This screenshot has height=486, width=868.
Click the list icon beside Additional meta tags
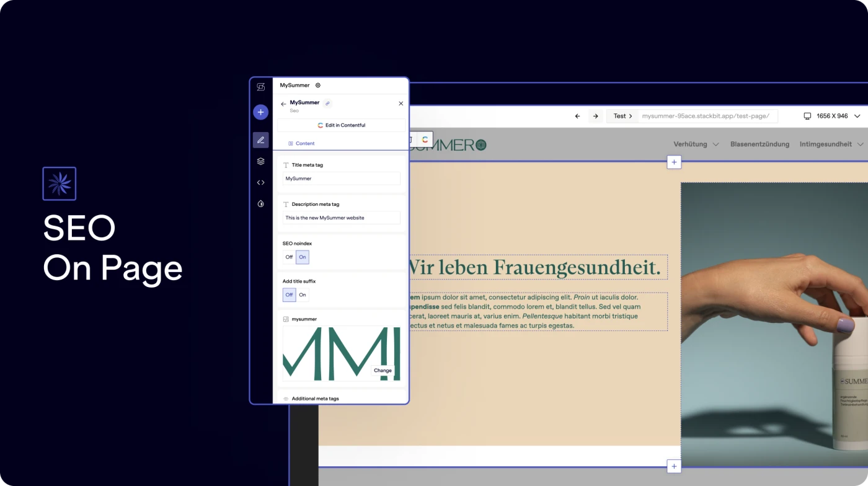coord(286,399)
